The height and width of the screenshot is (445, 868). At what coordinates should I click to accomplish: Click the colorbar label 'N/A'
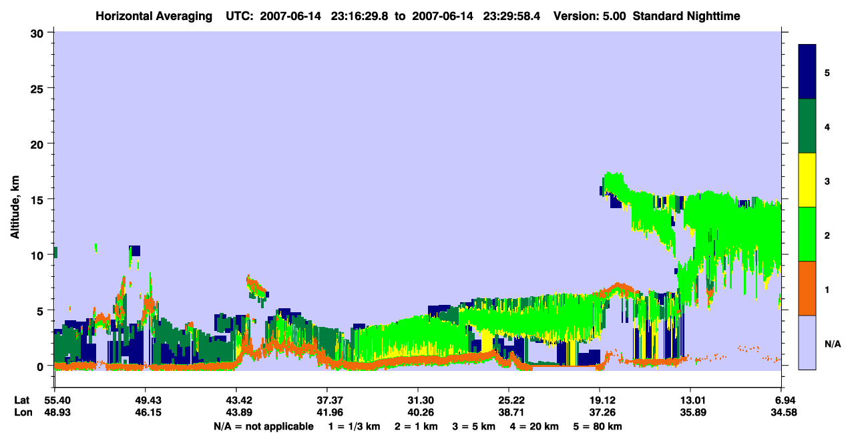[833, 344]
